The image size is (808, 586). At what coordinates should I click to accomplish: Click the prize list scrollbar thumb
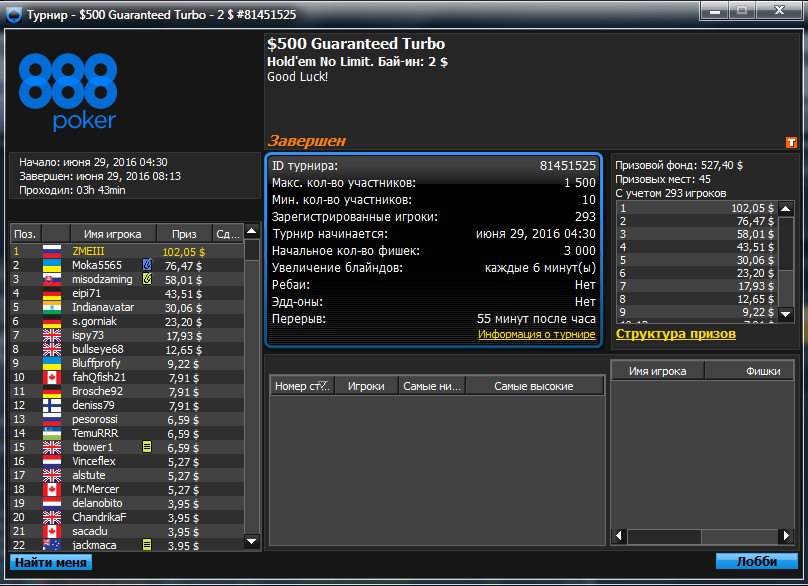point(786,243)
